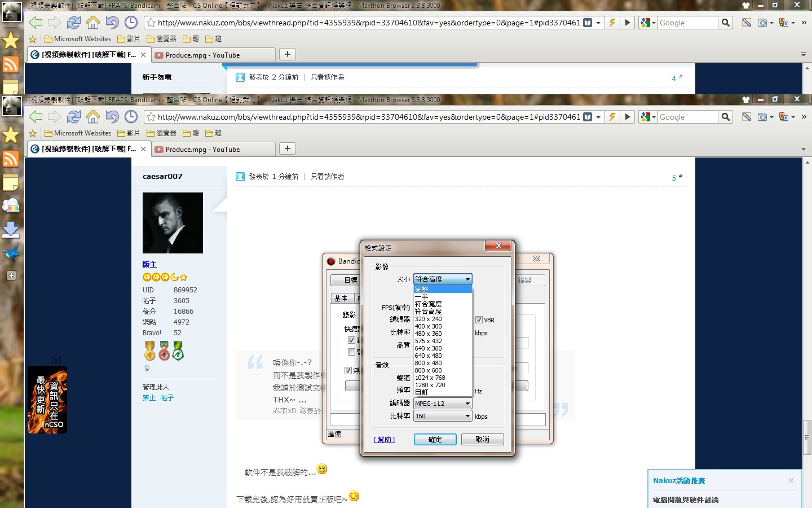Click the 禁止 ban link under caesar007
Viewport: 812px width, 508px height.
tap(149, 398)
